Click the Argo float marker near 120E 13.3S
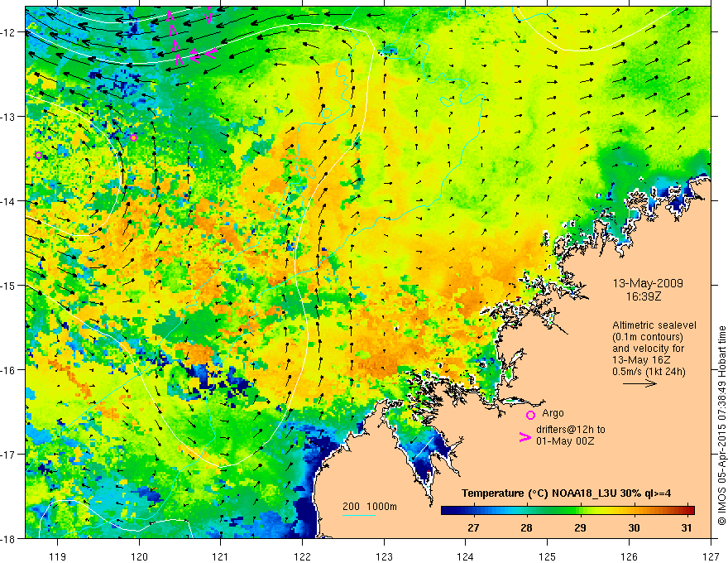Image resolution: width=728 pixels, height=563 pixels. coord(134,137)
